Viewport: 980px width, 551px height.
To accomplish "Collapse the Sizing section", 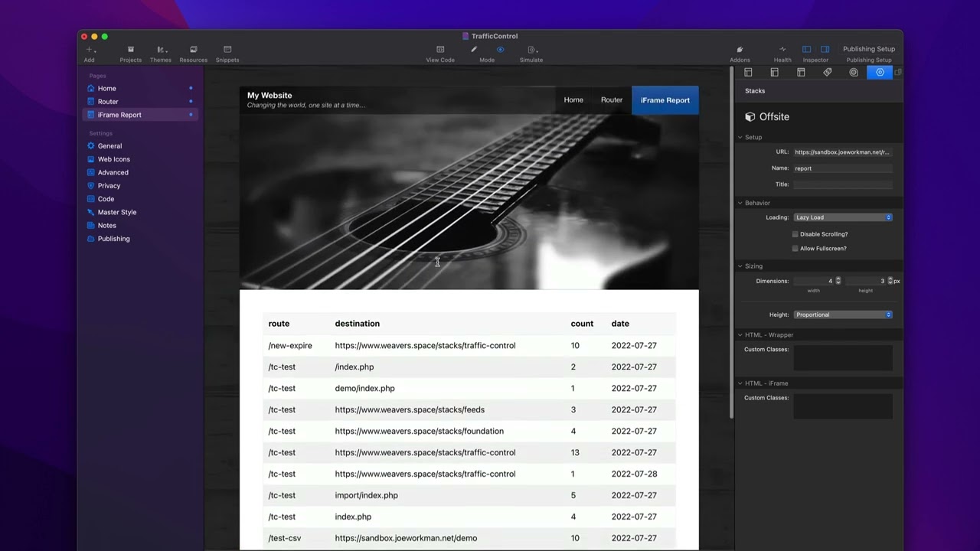I will coord(740,266).
